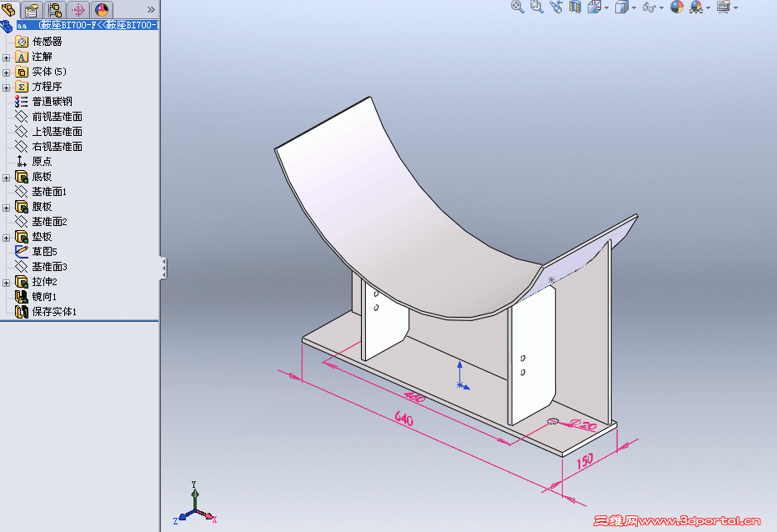Click the Edit Appearance color ball icon
This screenshot has width=777, height=532.
point(677,7)
